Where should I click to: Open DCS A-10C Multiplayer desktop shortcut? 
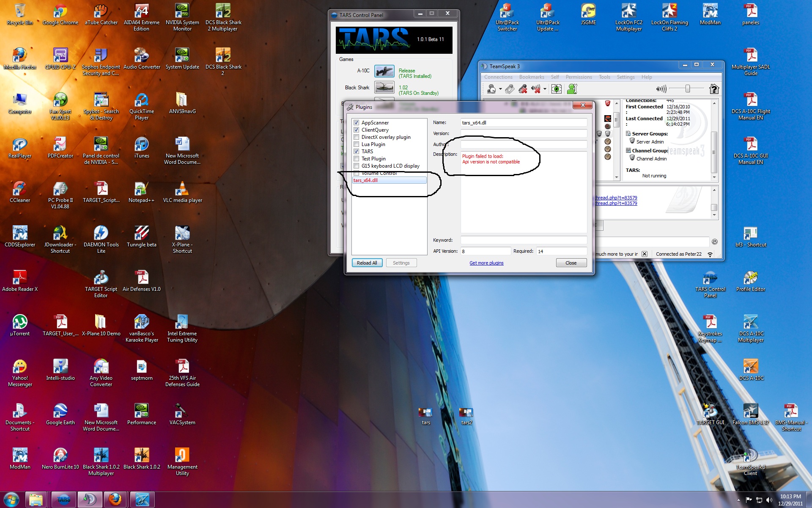pos(751,329)
